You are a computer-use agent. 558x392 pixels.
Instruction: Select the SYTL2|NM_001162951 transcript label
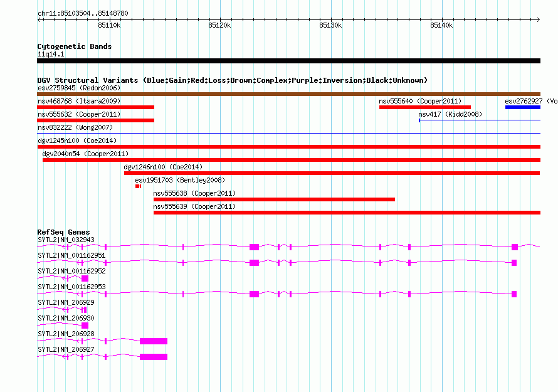tap(71, 256)
